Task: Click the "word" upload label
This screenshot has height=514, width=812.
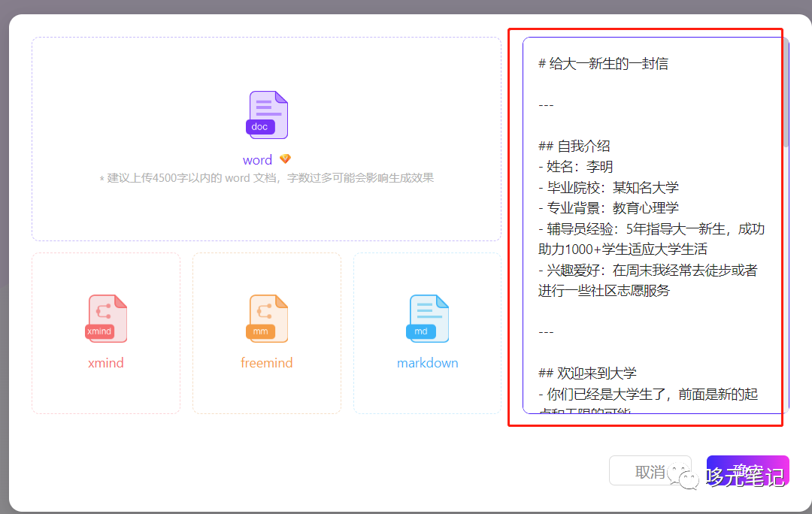Action: coord(257,160)
